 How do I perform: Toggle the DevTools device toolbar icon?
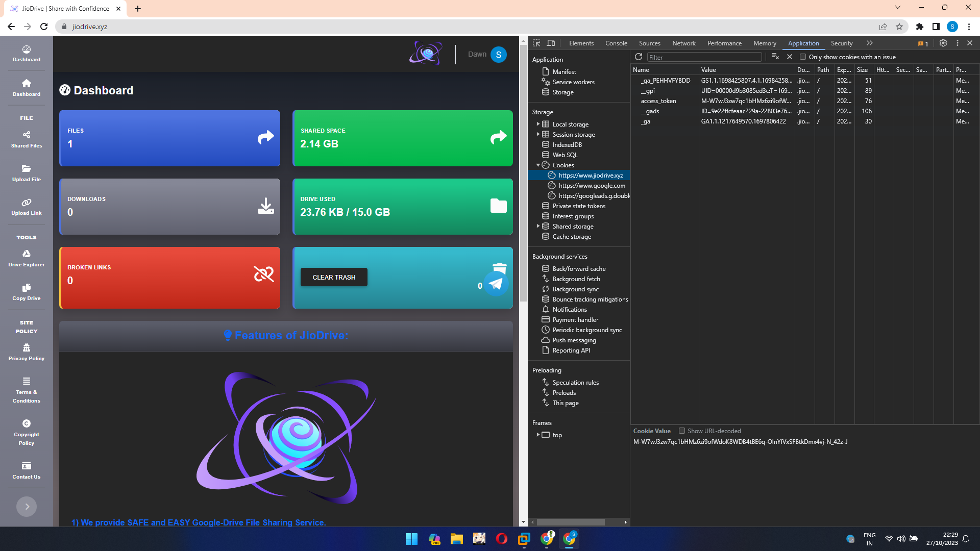click(x=551, y=43)
